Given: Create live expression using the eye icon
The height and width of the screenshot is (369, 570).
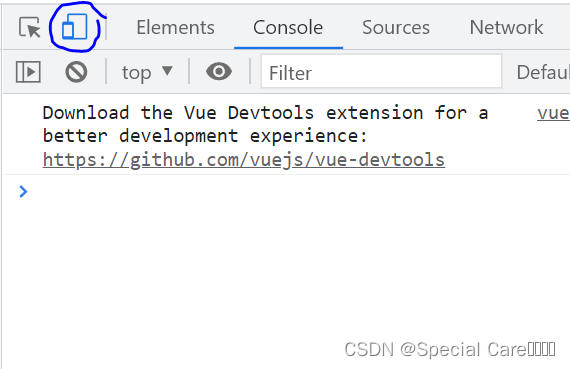Looking at the screenshot, I should [x=219, y=71].
